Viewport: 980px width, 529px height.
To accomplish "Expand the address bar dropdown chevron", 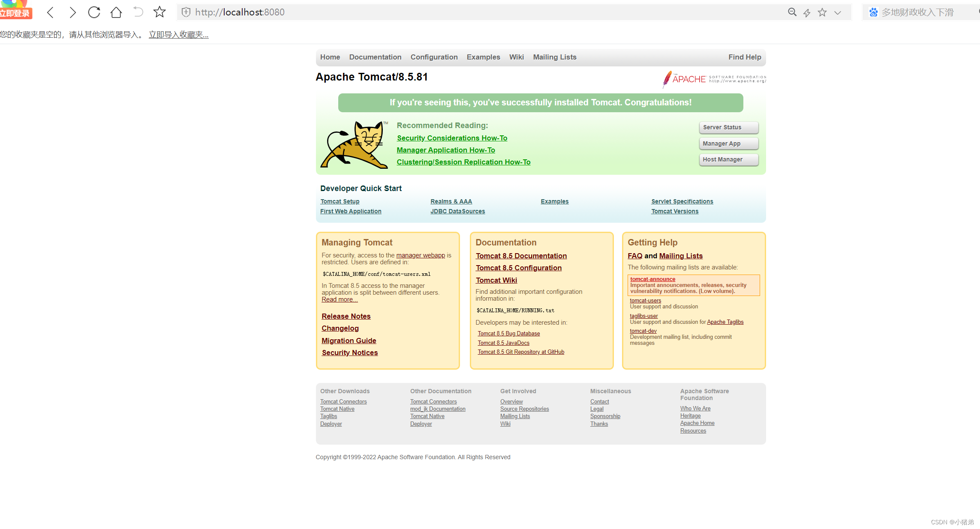I will pyautogui.click(x=837, y=13).
